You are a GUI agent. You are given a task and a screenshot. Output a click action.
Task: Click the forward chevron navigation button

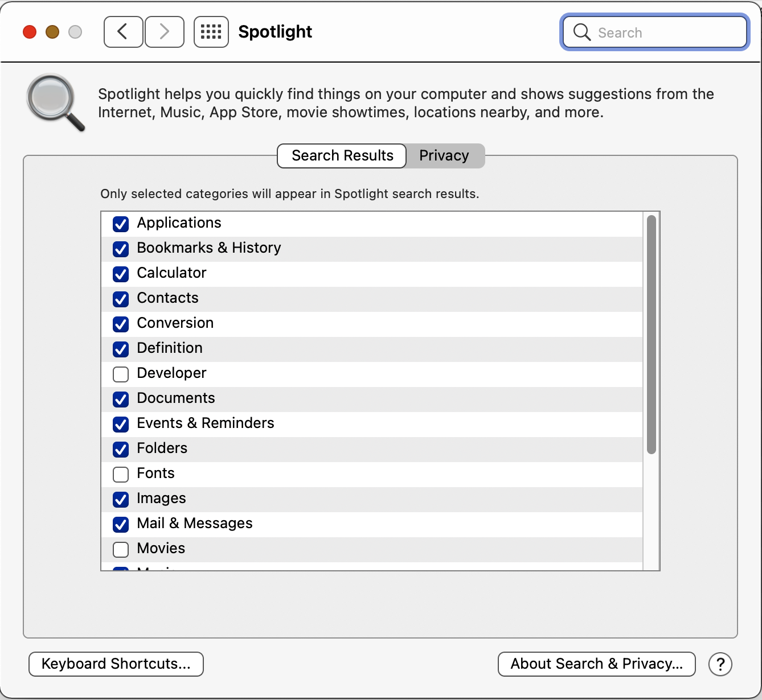165,32
